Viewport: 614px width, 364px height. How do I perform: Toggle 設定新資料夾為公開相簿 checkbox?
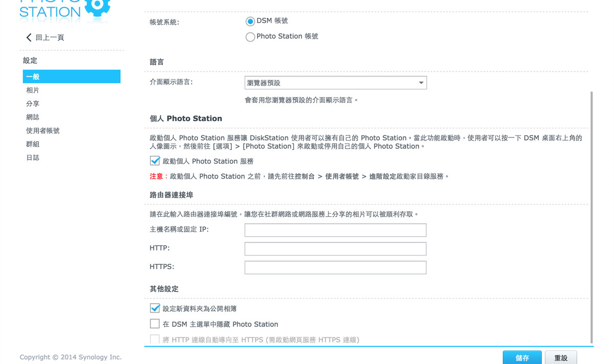coord(155,308)
